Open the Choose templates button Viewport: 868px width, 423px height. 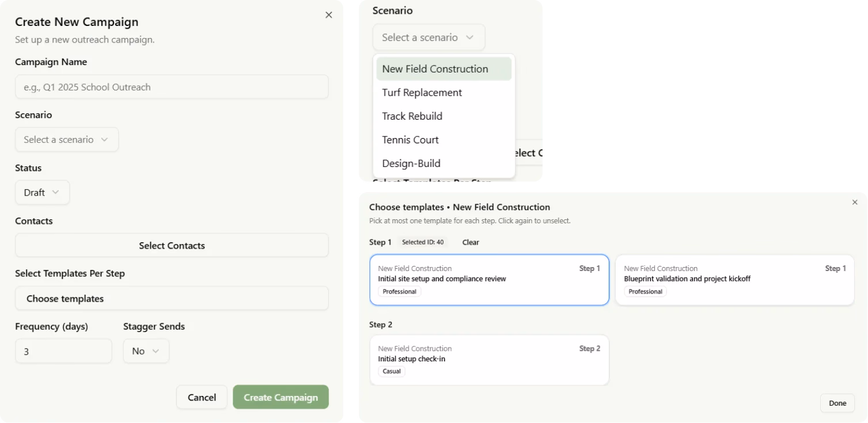[x=172, y=299]
